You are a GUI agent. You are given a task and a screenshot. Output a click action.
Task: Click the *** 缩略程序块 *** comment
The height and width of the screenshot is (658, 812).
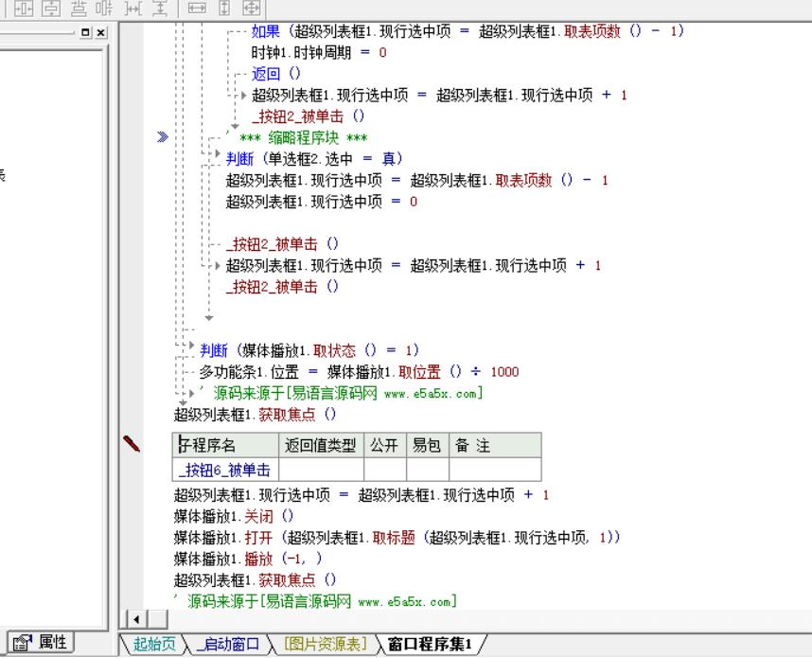[304, 138]
